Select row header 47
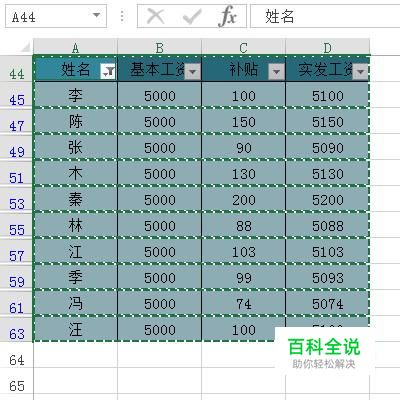 pos(17,121)
